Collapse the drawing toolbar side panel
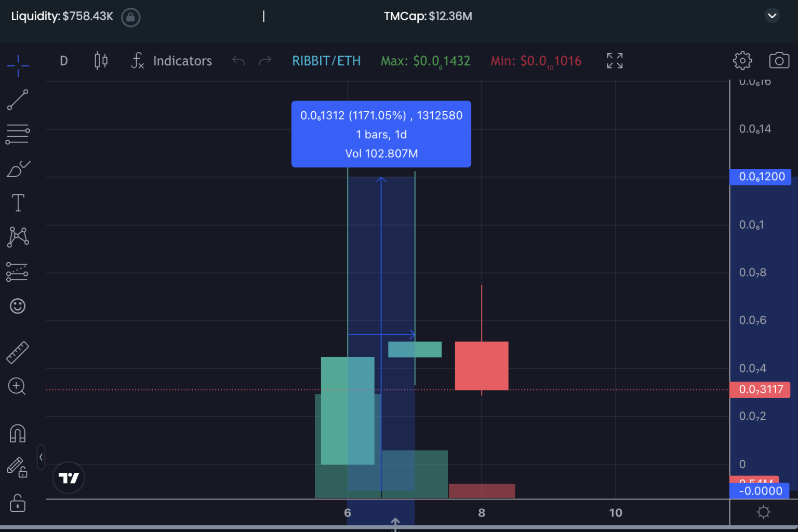This screenshot has height=532, width=798. pyautogui.click(x=41, y=457)
